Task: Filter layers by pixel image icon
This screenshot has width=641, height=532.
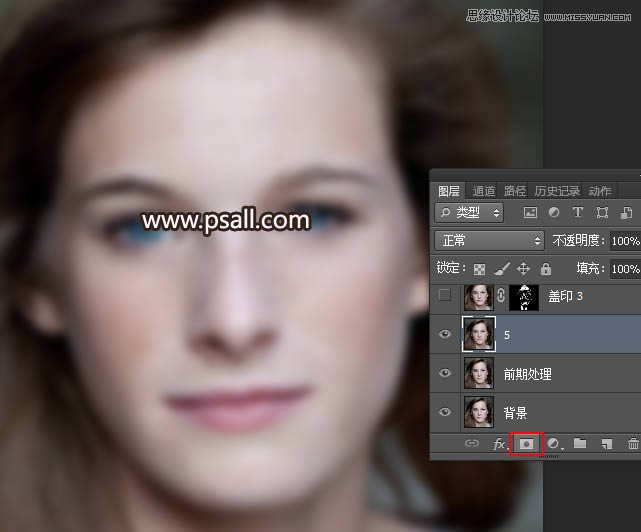Action: pyautogui.click(x=530, y=212)
